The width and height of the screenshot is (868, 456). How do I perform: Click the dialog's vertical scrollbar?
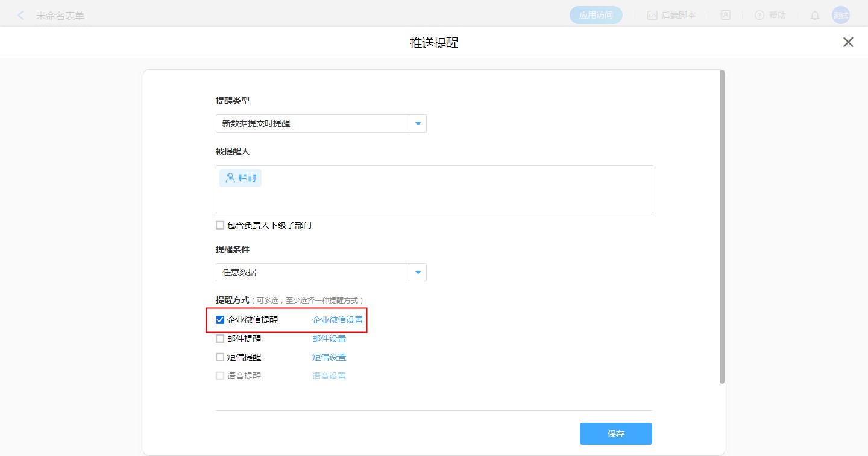[x=722, y=226]
